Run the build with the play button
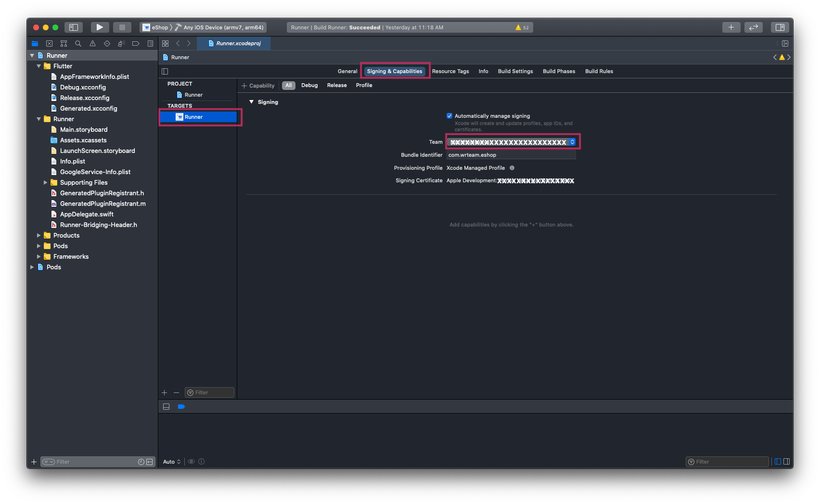Viewport: 820px width, 504px height. (x=99, y=27)
